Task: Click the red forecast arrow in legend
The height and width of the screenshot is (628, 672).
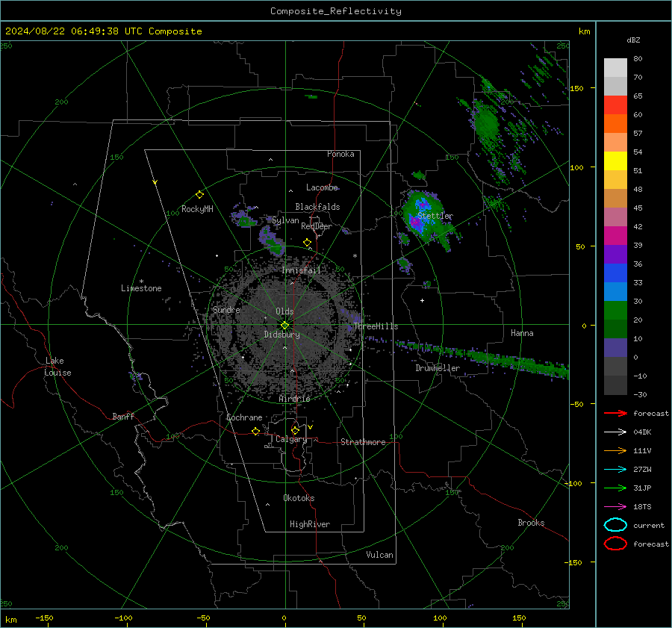Action: [615, 413]
